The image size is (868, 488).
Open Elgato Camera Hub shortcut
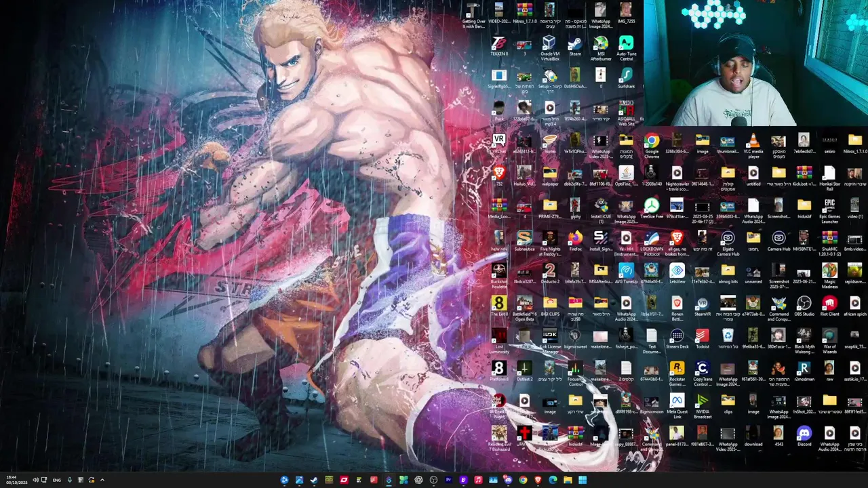click(728, 243)
